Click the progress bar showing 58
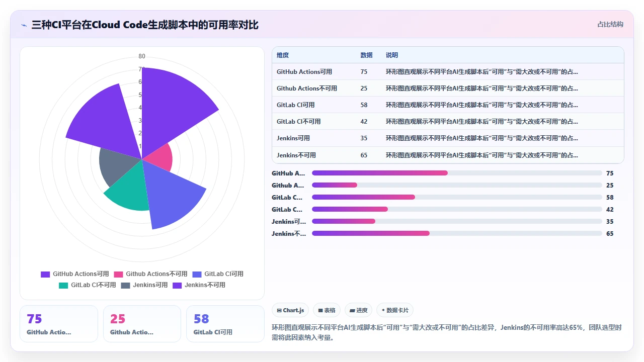 coord(457,197)
